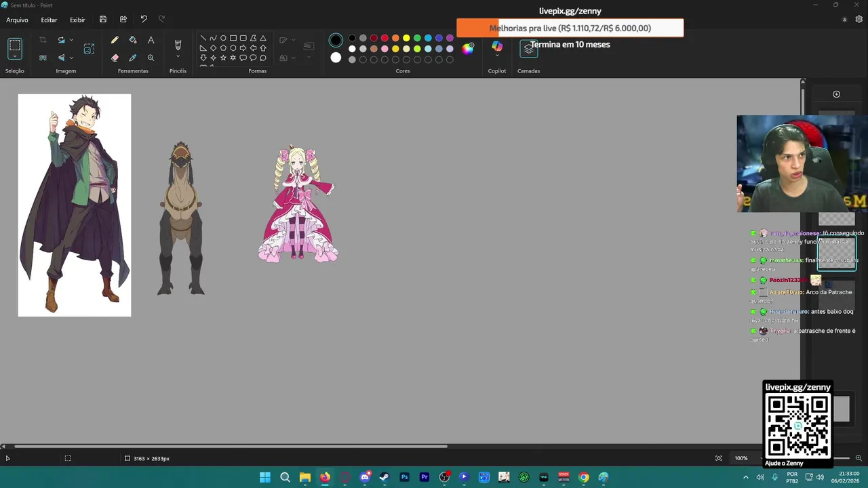Choose the Oval callout shape
This screenshot has width=868, height=488.
coord(253,58)
